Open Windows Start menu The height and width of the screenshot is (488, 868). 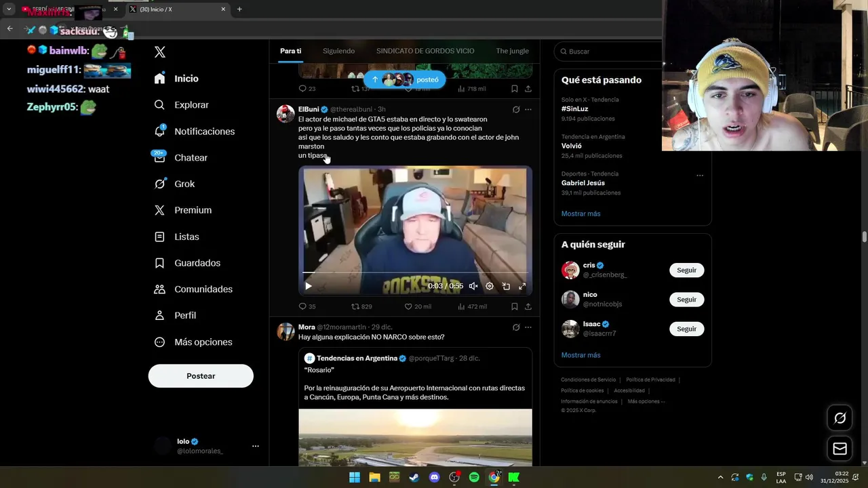click(x=355, y=477)
